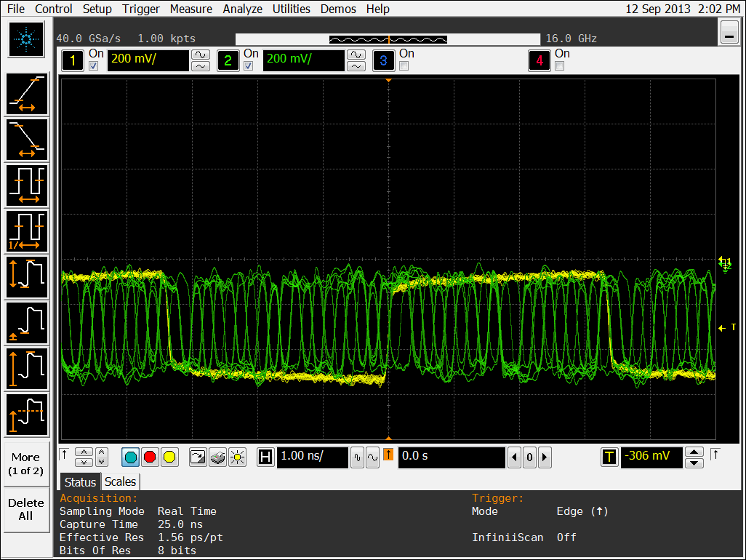Increase the trigger level with up arrow

[x=694, y=452]
